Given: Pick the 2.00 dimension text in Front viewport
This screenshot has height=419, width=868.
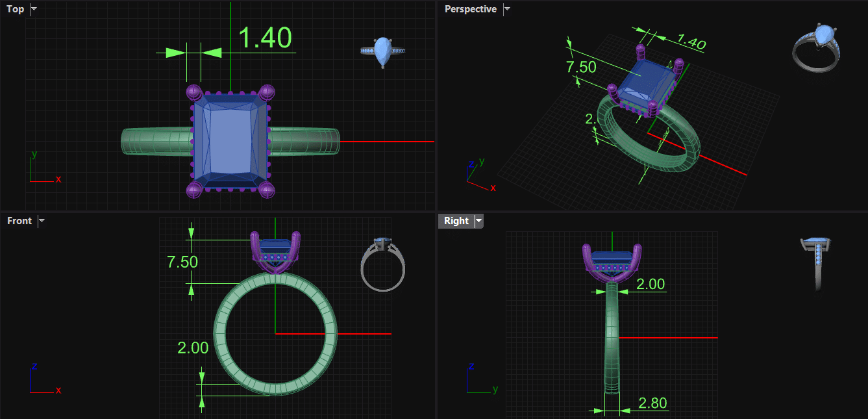Looking at the screenshot, I should [193, 348].
